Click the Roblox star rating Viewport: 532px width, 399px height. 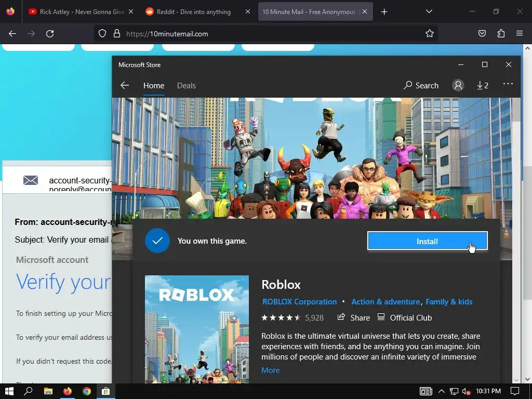pyautogui.click(x=281, y=317)
